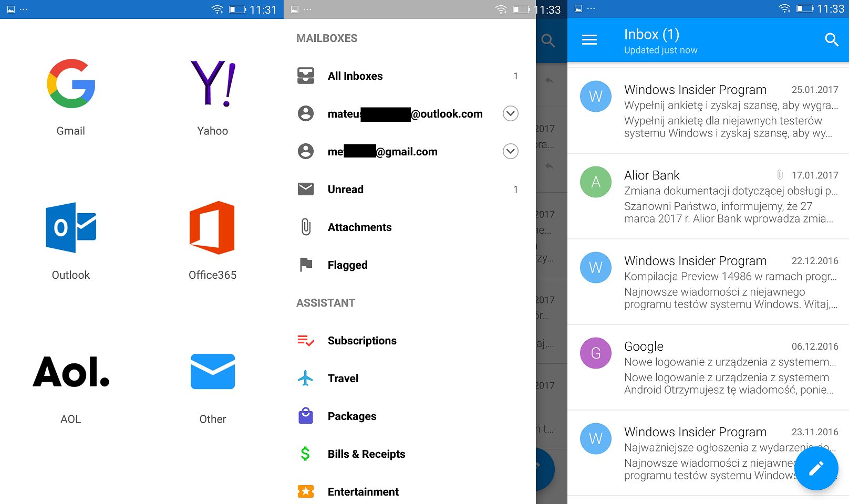Expand the outlook.com account folders
Viewport: 849px width, 504px height.
pos(511,113)
